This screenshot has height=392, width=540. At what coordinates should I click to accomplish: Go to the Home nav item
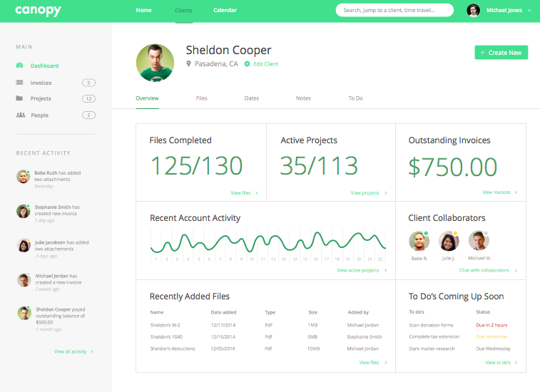click(x=143, y=10)
